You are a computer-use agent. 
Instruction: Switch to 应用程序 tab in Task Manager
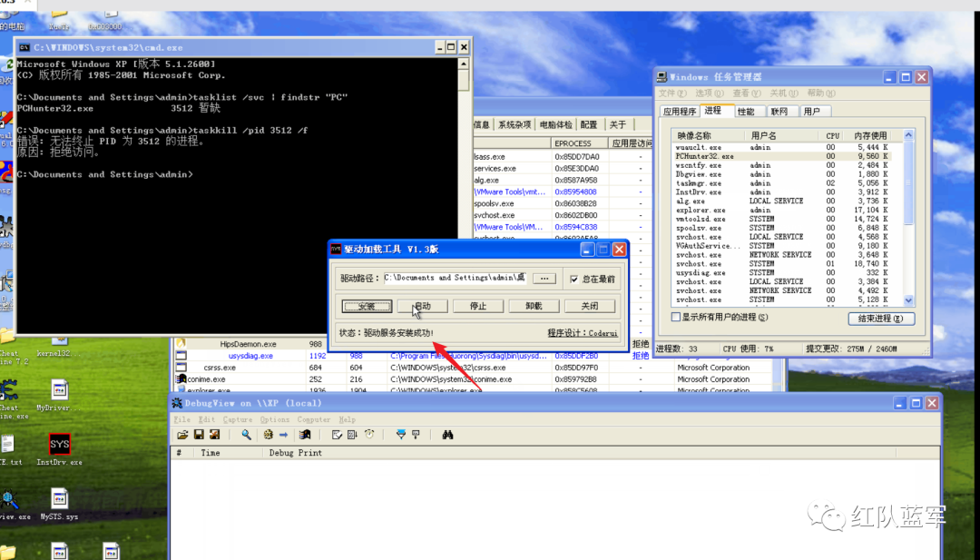click(x=680, y=112)
